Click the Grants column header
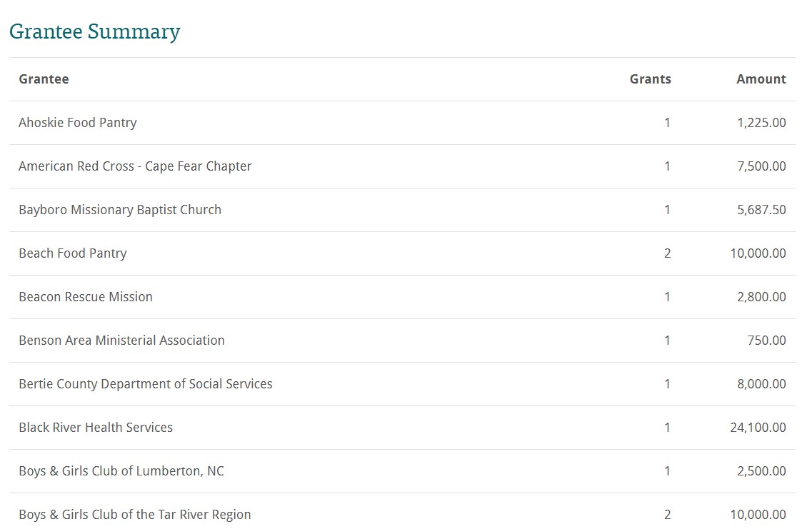 tap(650, 79)
